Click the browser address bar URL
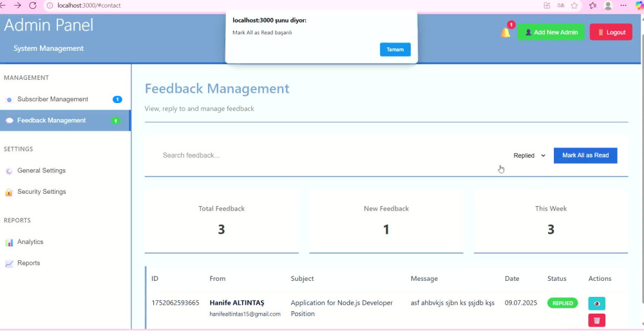 coord(89,6)
